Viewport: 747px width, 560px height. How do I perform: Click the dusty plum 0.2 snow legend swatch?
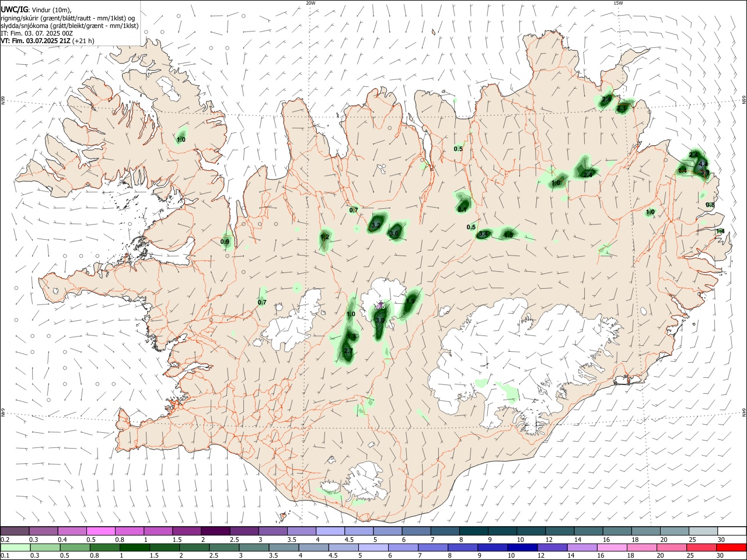pyautogui.click(x=15, y=531)
